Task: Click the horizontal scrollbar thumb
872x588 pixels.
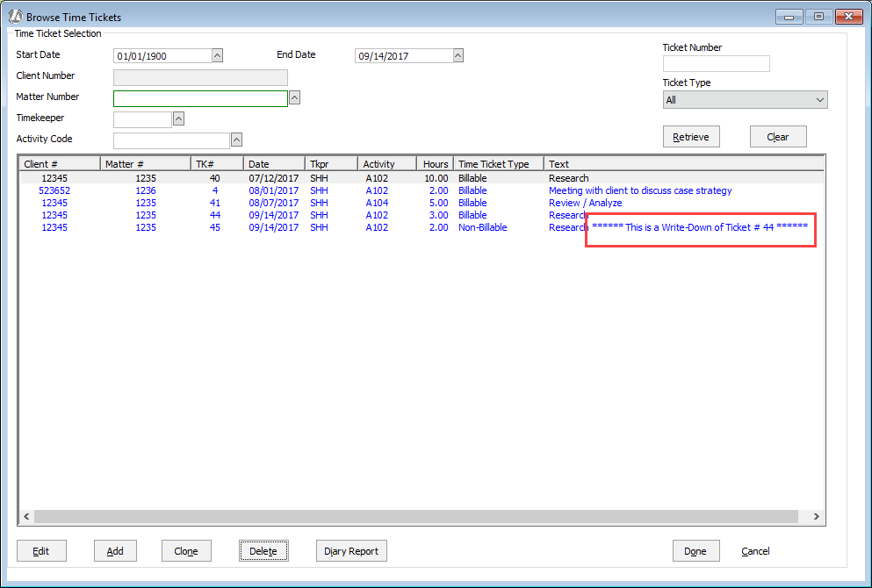Action: [416, 516]
